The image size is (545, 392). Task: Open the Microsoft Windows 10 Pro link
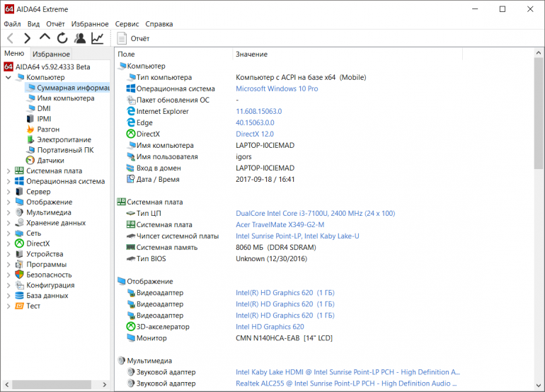[277, 88]
